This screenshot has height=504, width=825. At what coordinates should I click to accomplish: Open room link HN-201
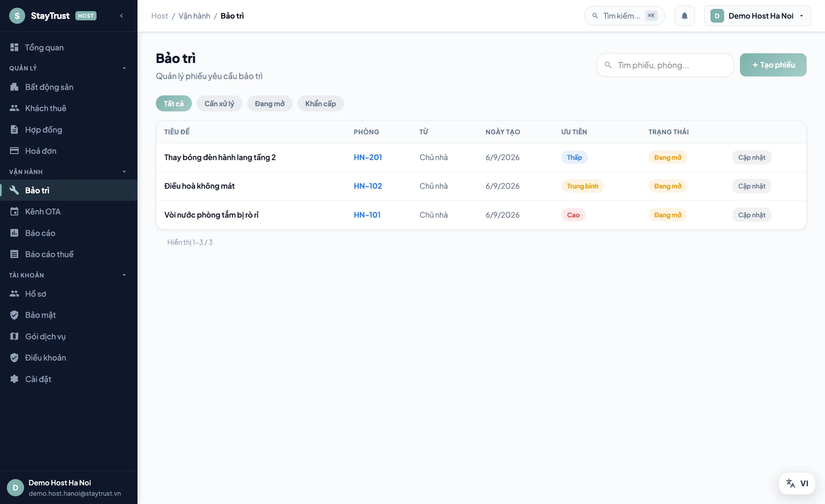click(368, 157)
